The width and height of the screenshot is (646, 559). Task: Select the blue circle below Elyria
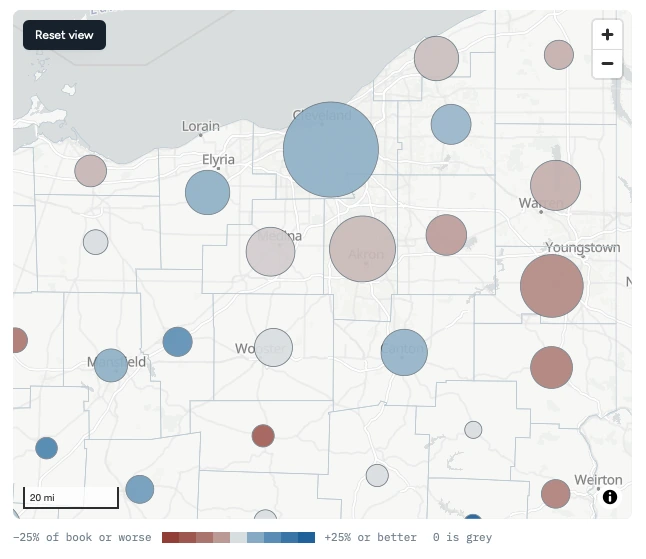coord(207,192)
